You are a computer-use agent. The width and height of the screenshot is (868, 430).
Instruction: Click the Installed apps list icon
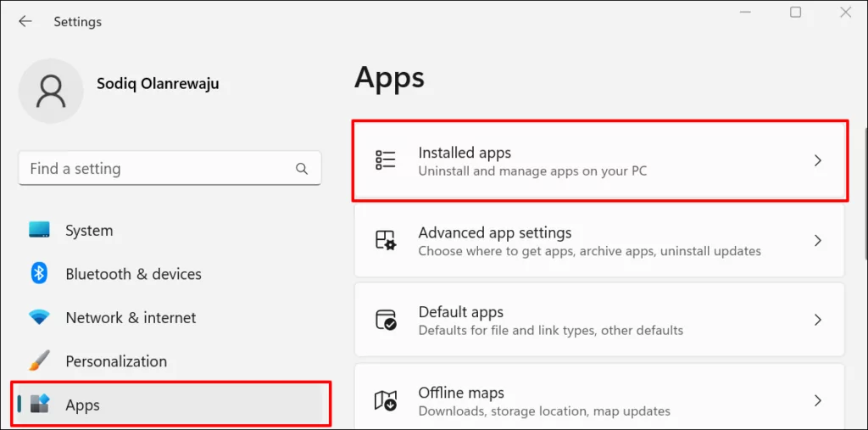coord(386,160)
